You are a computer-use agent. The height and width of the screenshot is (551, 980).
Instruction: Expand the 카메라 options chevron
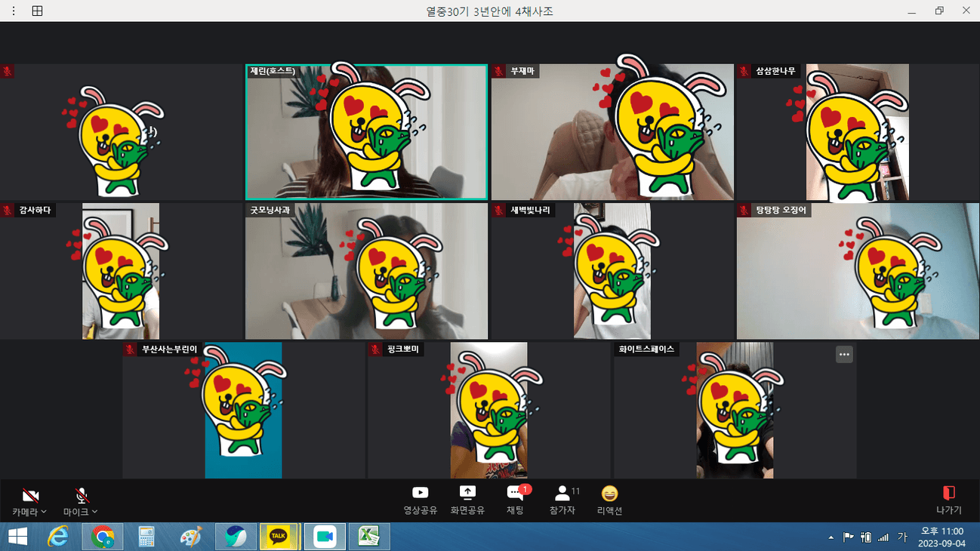click(x=44, y=512)
